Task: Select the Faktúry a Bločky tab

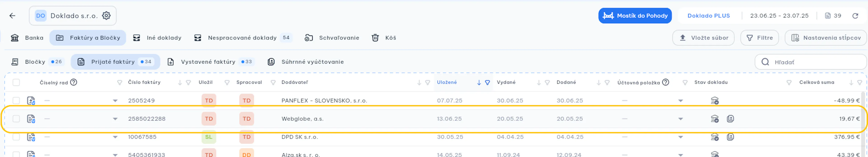Action: point(88,38)
